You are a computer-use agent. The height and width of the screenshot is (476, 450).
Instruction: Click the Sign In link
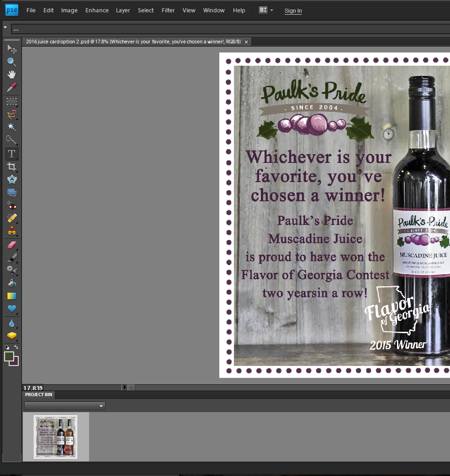[x=293, y=10]
